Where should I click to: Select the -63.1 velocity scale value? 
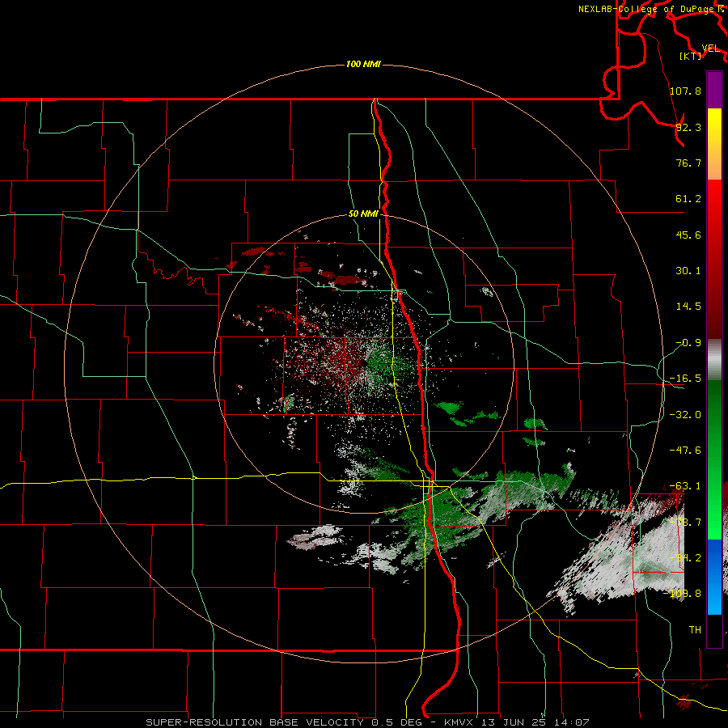(685, 486)
